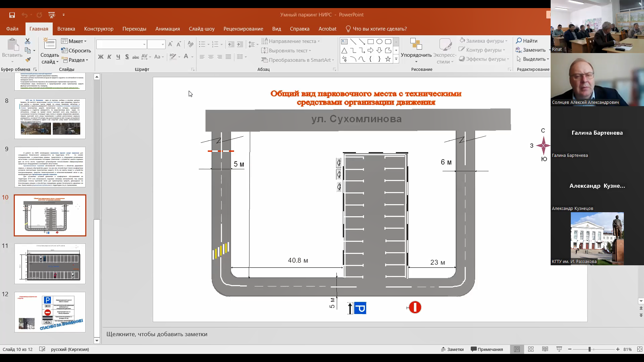644x362 pixels.
Task: Click the Сбросить reset button
Action: 76,50
